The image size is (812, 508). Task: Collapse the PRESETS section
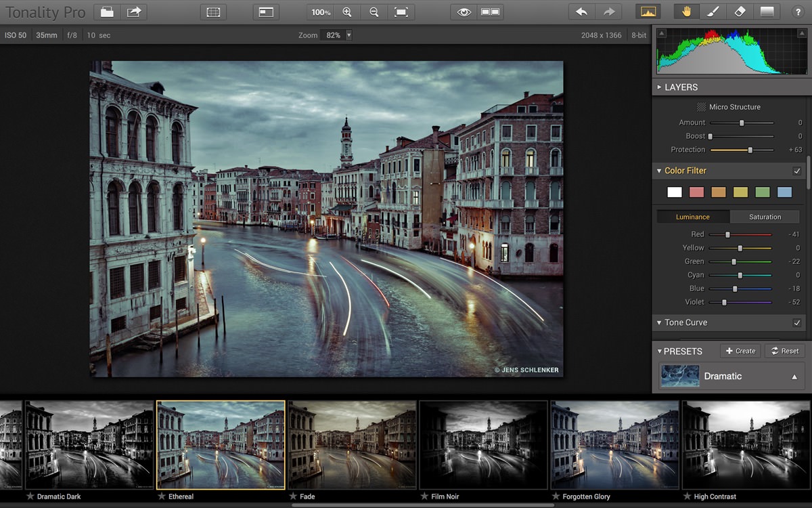pyautogui.click(x=660, y=352)
